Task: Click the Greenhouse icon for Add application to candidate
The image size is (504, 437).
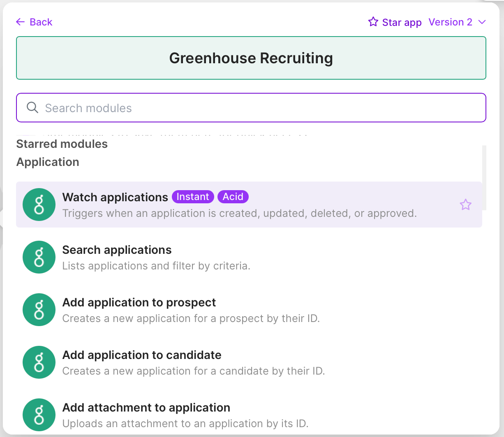Action: 39,362
